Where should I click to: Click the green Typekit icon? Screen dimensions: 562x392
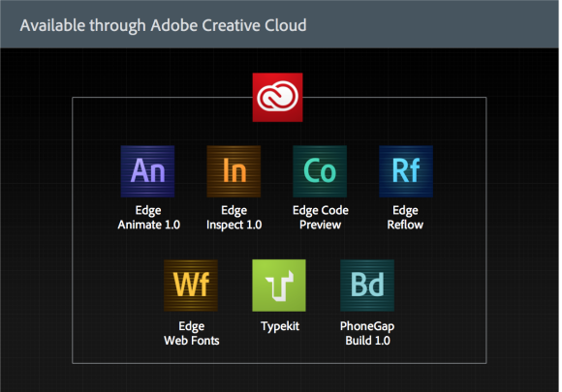click(x=279, y=286)
